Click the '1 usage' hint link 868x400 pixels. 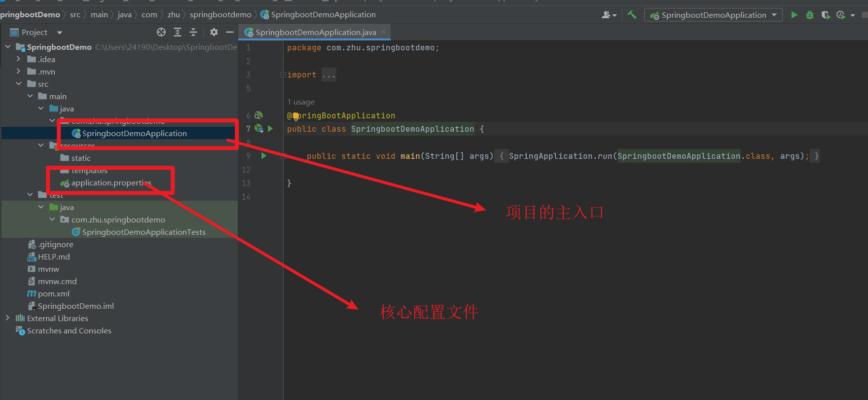(x=301, y=102)
